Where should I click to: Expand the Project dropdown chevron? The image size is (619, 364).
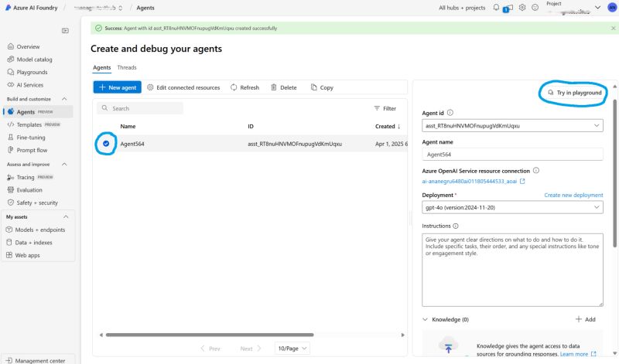tap(597, 8)
